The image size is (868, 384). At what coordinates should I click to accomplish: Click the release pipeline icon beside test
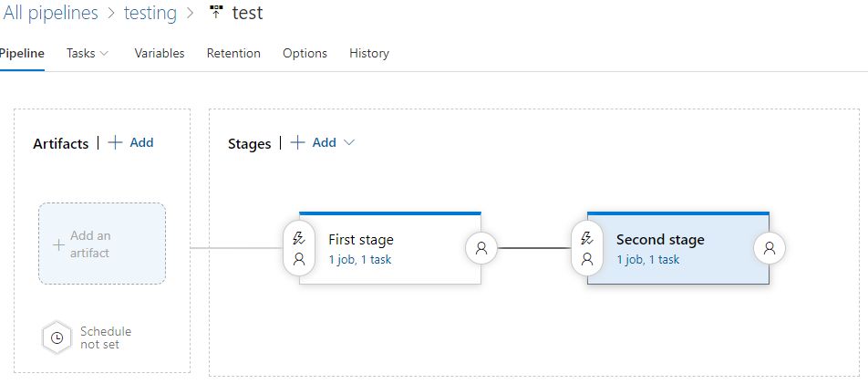click(x=216, y=14)
